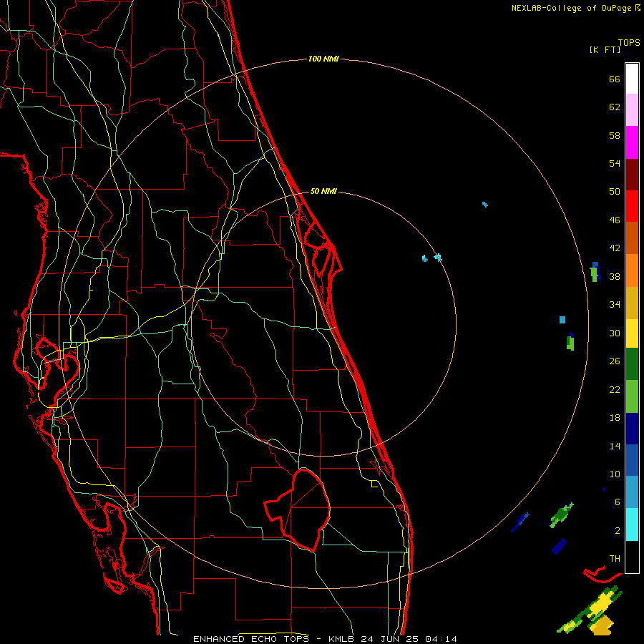Click the square light blue echo near ring edge

pos(562,320)
